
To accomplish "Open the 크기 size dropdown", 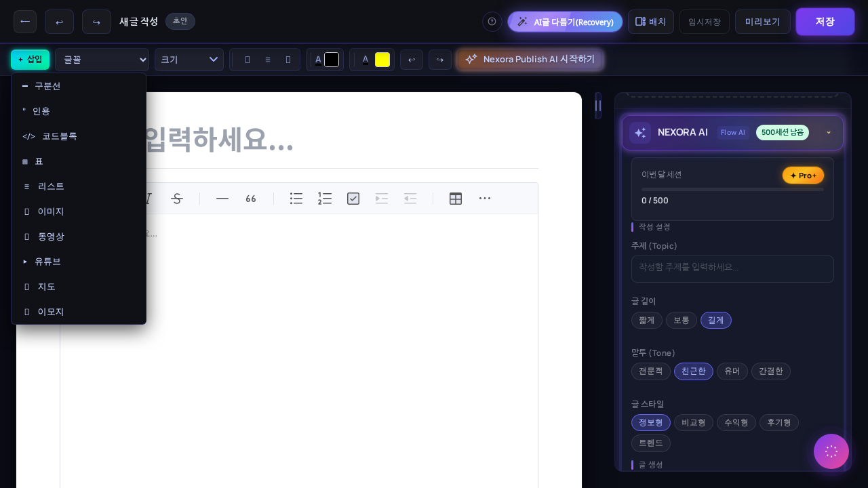I will coord(189,60).
